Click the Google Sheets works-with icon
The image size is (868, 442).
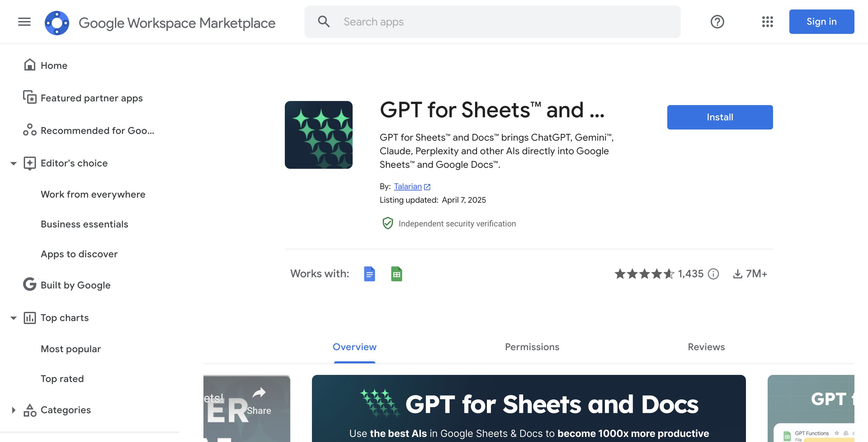[x=396, y=274]
